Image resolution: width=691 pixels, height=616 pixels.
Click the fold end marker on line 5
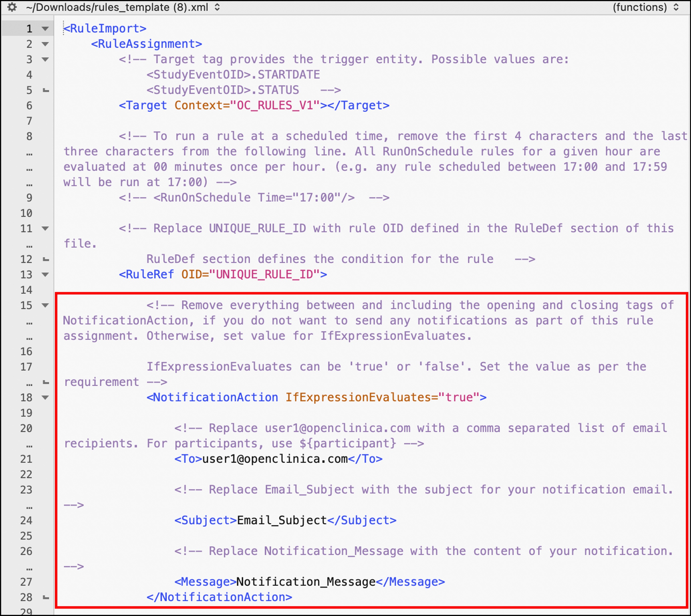click(46, 90)
